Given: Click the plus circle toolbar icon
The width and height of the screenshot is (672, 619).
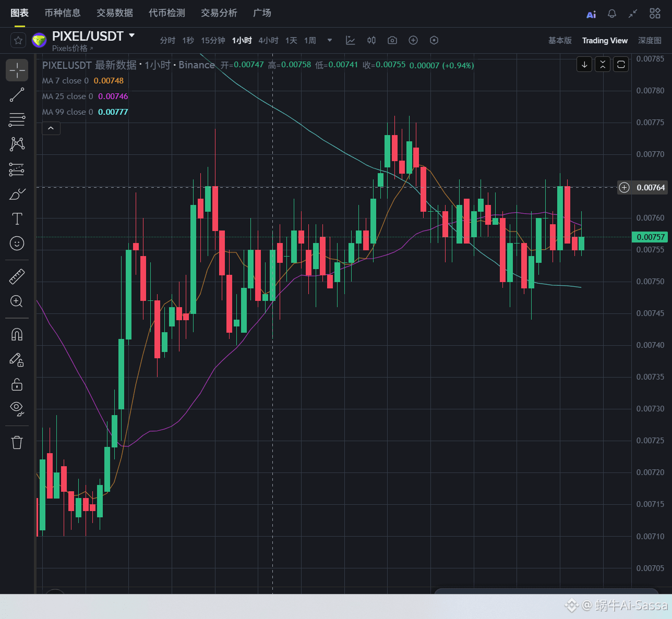Looking at the screenshot, I should tap(413, 40).
